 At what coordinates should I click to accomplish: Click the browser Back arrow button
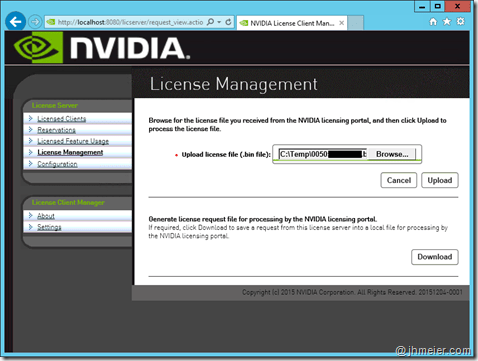point(16,22)
